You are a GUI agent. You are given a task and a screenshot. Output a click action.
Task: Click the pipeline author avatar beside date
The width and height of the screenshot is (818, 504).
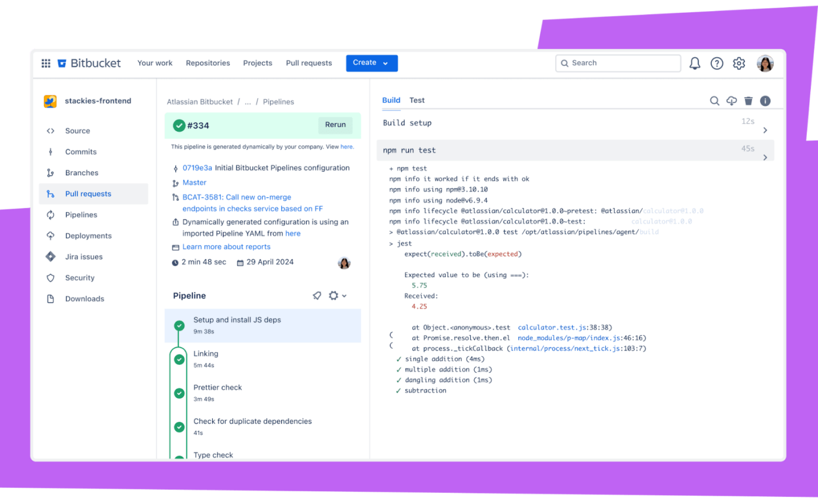[x=344, y=263]
